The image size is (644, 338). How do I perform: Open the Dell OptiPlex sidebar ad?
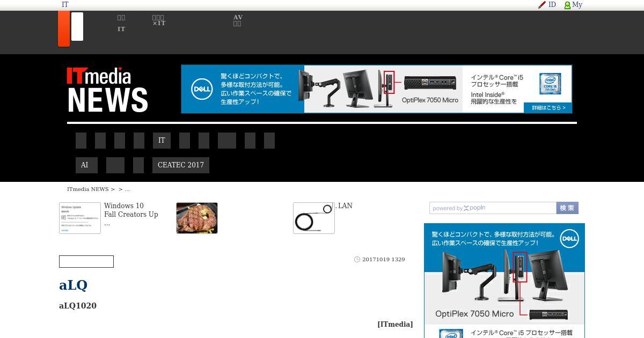[x=504, y=281]
